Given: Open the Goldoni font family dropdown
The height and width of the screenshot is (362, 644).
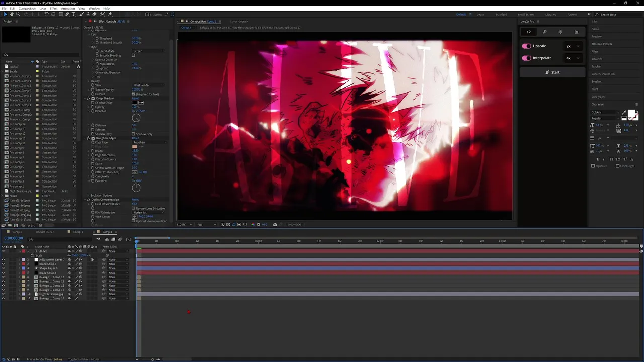Looking at the screenshot, I should pos(605,112).
